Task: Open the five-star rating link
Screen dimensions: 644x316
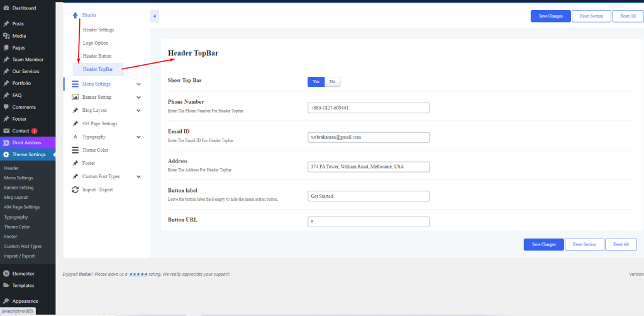Action: [138, 274]
